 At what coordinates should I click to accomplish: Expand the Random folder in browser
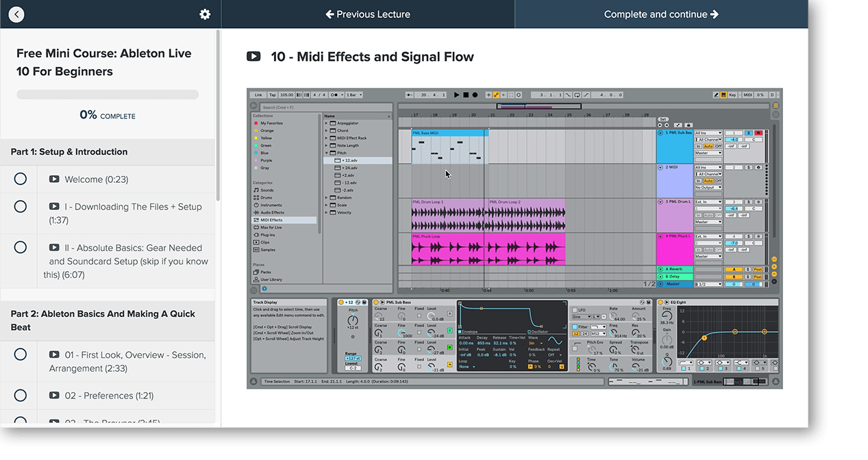click(327, 198)
